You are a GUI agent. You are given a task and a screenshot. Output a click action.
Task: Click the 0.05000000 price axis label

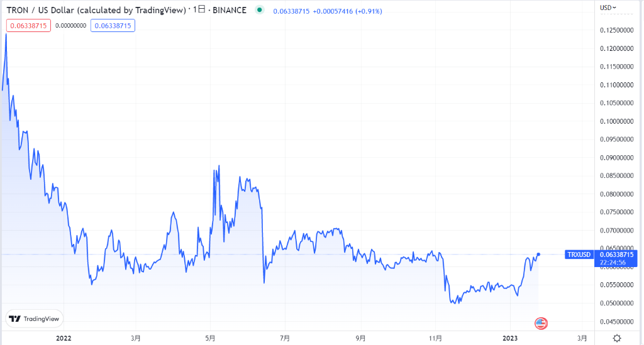616,303
